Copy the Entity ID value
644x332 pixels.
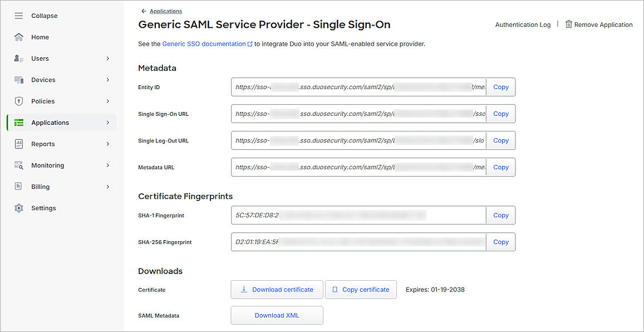click(500, 87)
